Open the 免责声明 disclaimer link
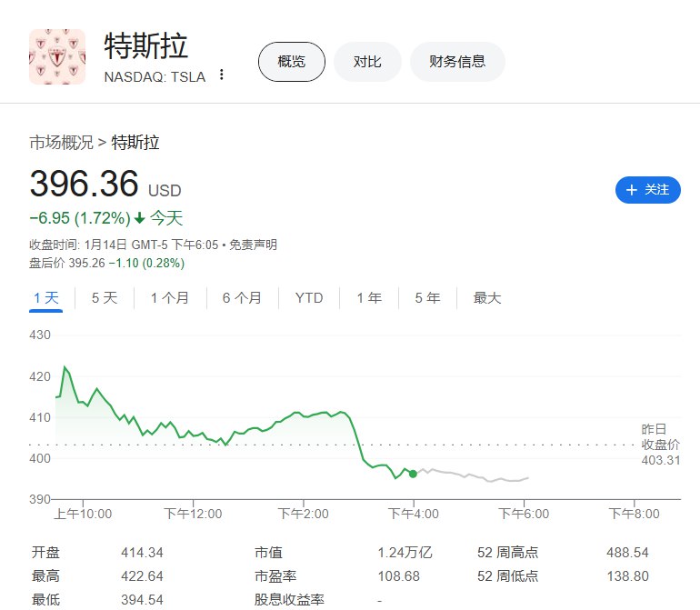Screen dimensions: 700x610 pos(253,245)
